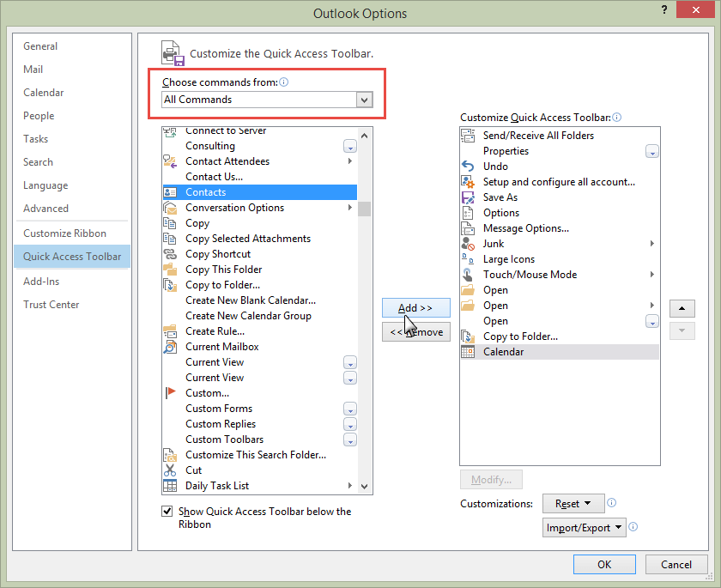
Task: Click the Touch/Mouse Mode hand icon
Action: click(468, 275)
